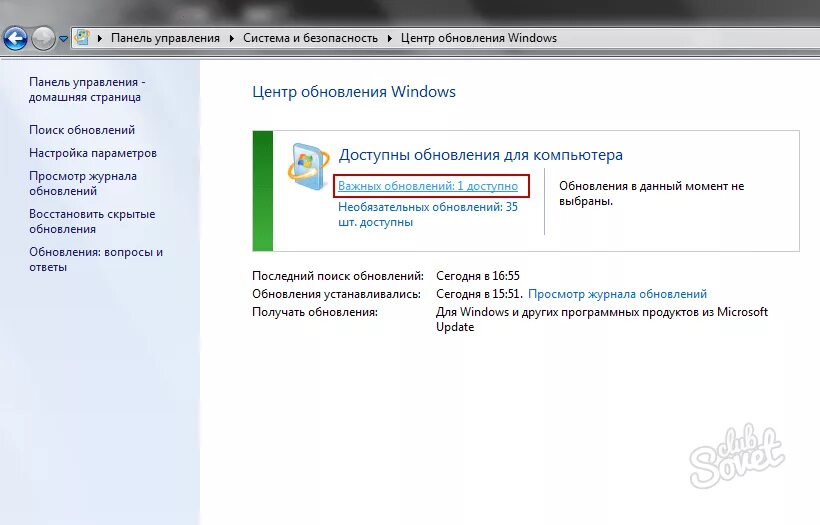Expand arrow before Центр обновления Windows breadcrumb
Image resolution: width=820 pixels, height=525 pixels.
click(390, 38)
